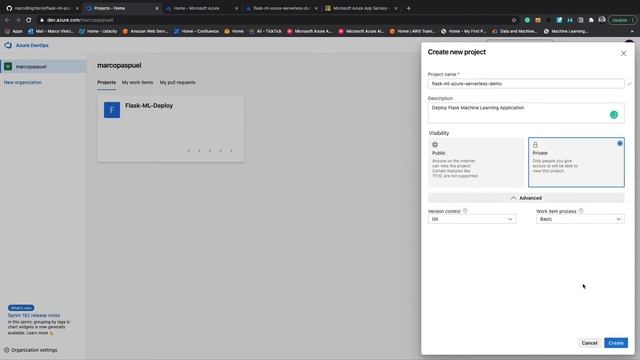
Task: Open the All - TickTick bookmark
Action: click(x=265, y=31)
